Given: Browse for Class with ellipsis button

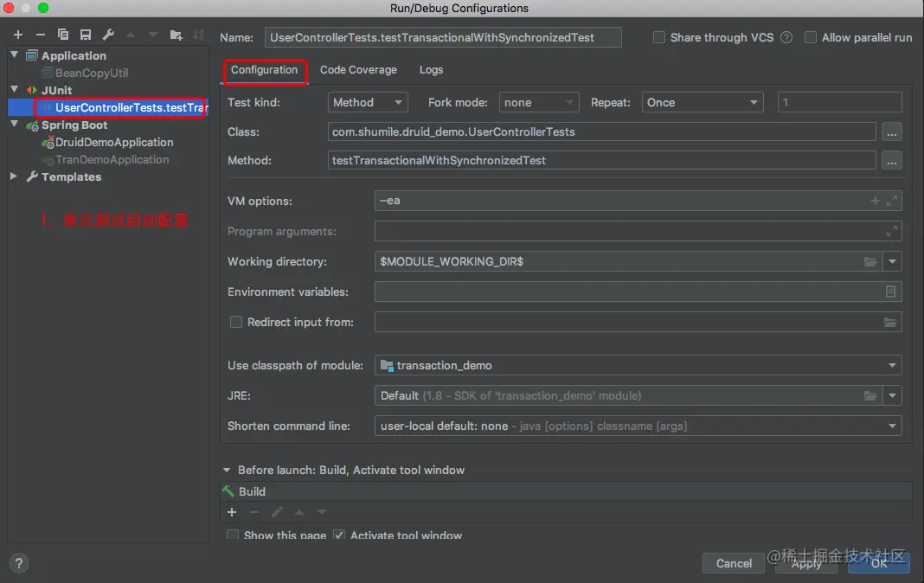Looking at the screenshot, I should point(892,132).
